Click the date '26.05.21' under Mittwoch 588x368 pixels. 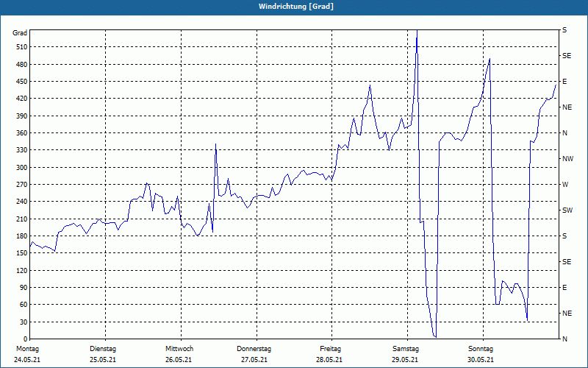tap(179, 360)
